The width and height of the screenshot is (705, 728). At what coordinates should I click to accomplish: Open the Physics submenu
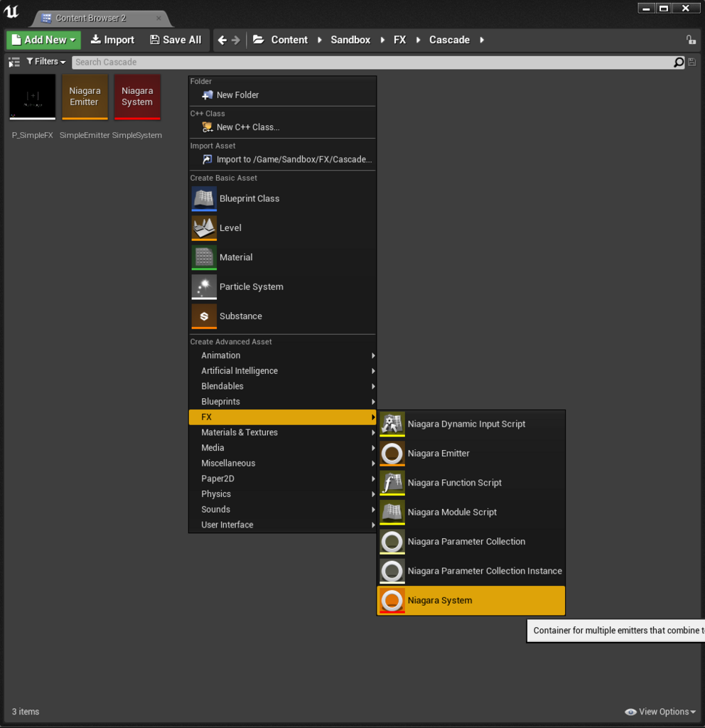click(282, 494)
